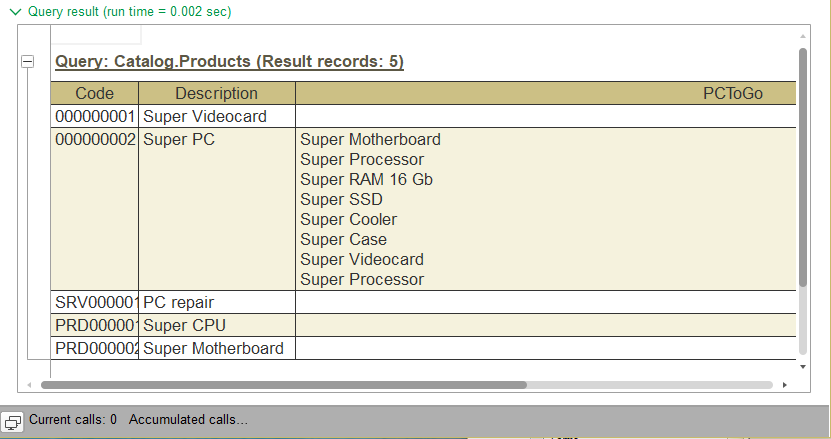Select the cell with code 000000001
Image resolution: width=831 pixels, height=439 pixels.
tap(95, 117)
